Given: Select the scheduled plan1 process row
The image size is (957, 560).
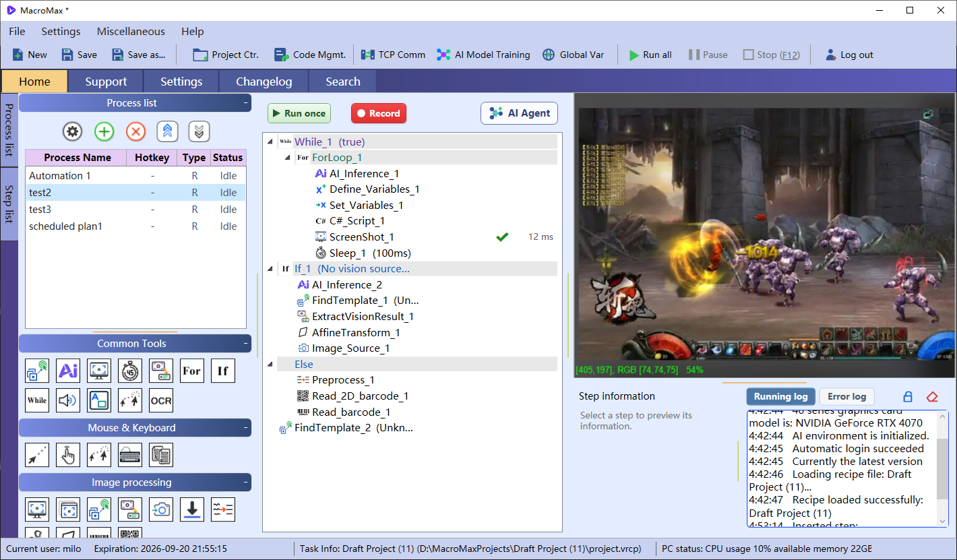Looking at the screenshot, I should (x=135, y=226).
